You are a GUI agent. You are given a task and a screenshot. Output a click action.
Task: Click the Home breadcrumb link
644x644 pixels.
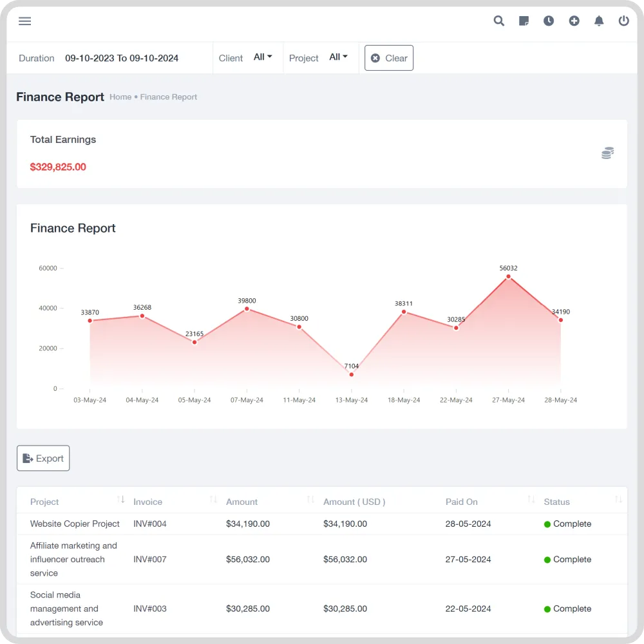pyautogui.click(x=120, y=97)
